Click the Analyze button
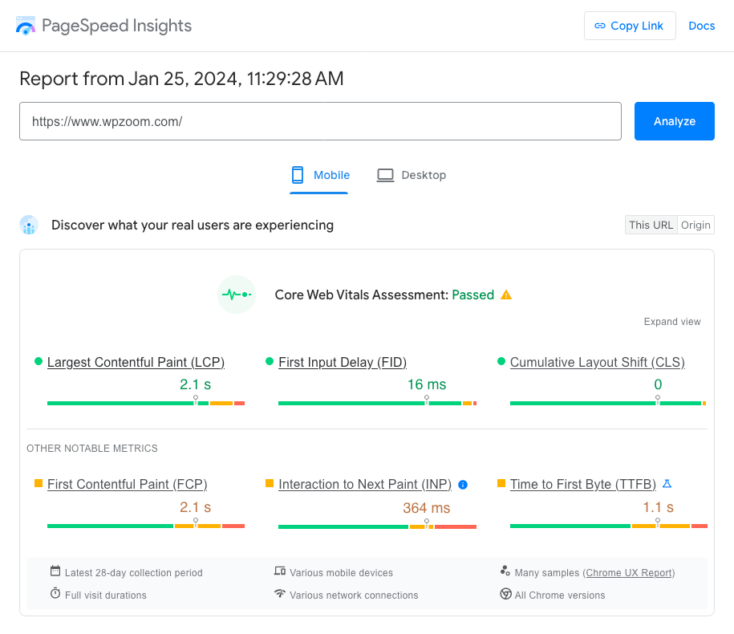This screenshot has width=734, height=634. [x=674, y=121]
